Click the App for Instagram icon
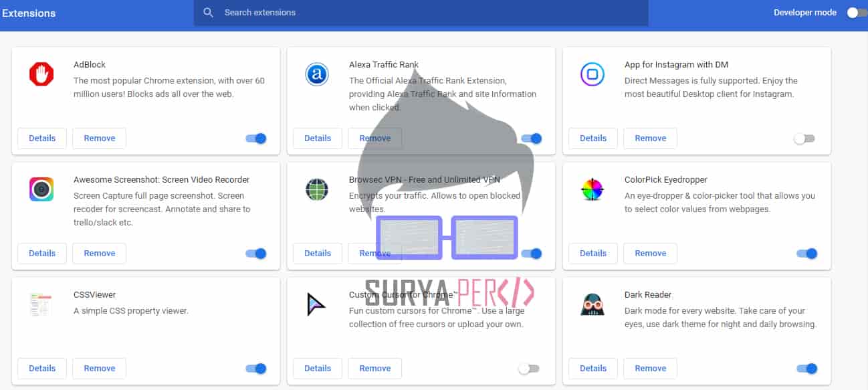 pos(592,74)
